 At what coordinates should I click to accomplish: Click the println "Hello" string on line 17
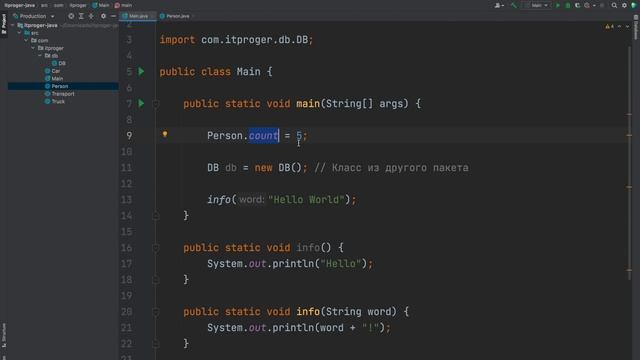pos(341,264)
